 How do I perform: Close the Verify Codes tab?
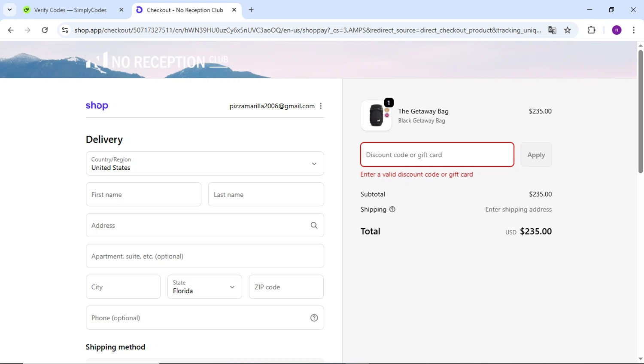pos(122,10)
